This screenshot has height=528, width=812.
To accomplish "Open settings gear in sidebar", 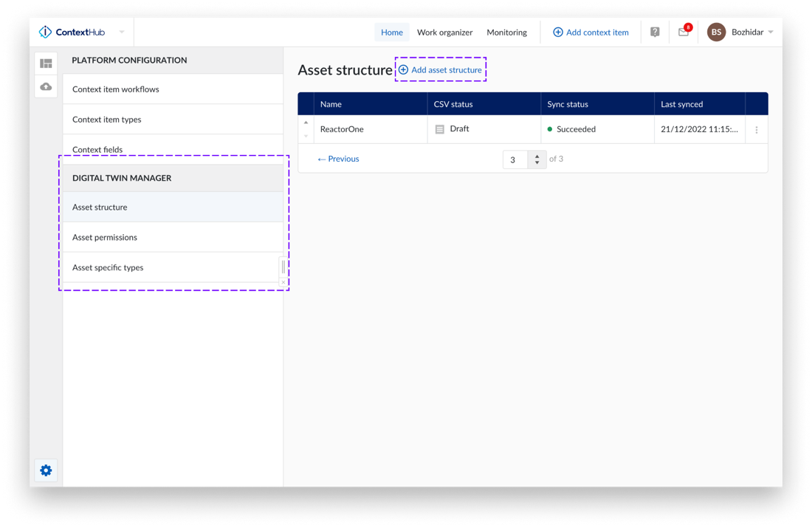I will [46, 470].
